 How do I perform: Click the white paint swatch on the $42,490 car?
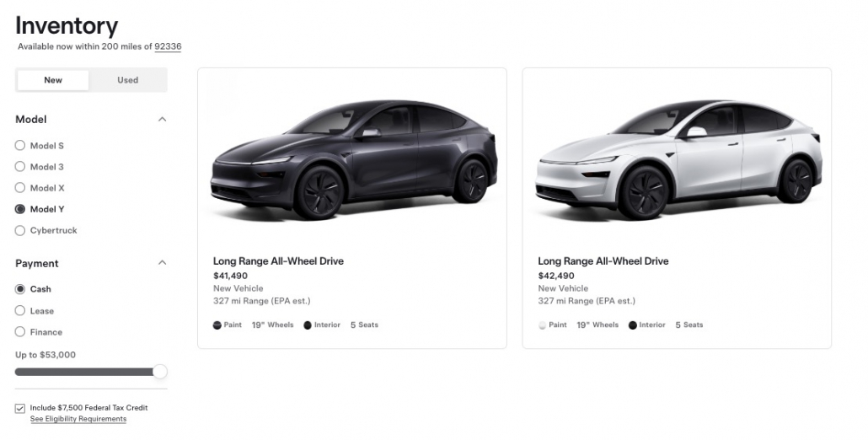(543, 325)
